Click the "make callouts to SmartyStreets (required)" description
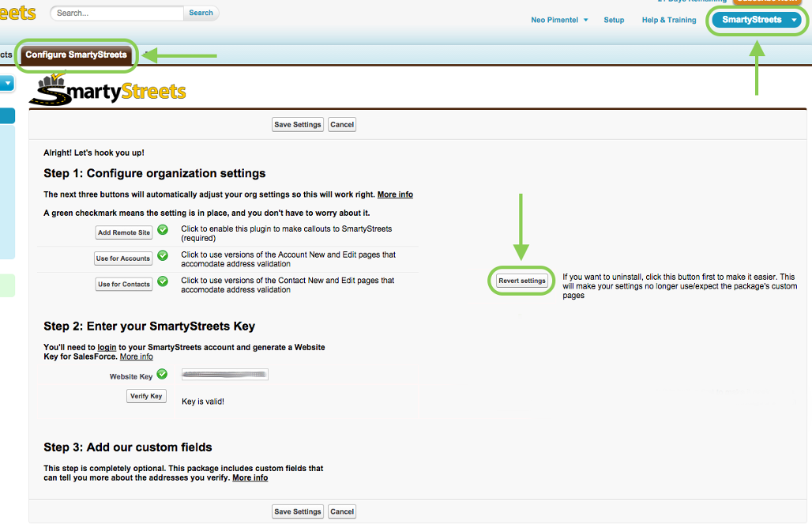The image size is (812, 532). (287, 234)
